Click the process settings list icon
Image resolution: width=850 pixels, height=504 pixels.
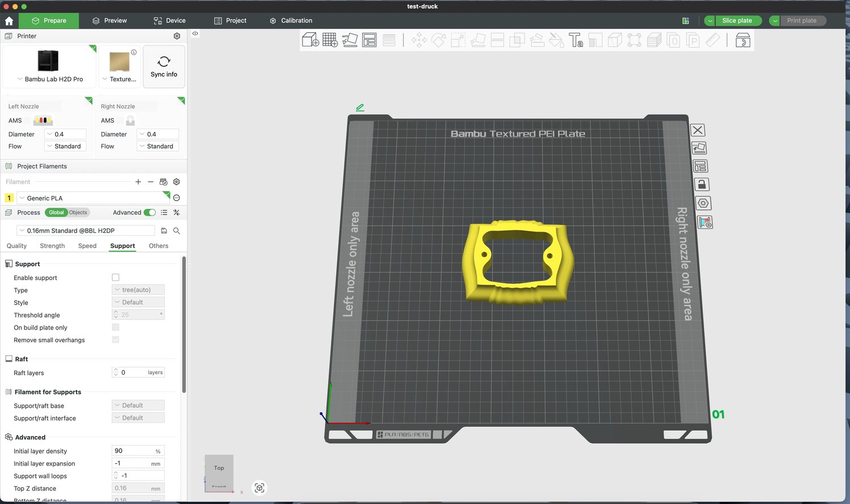[164, 212]
